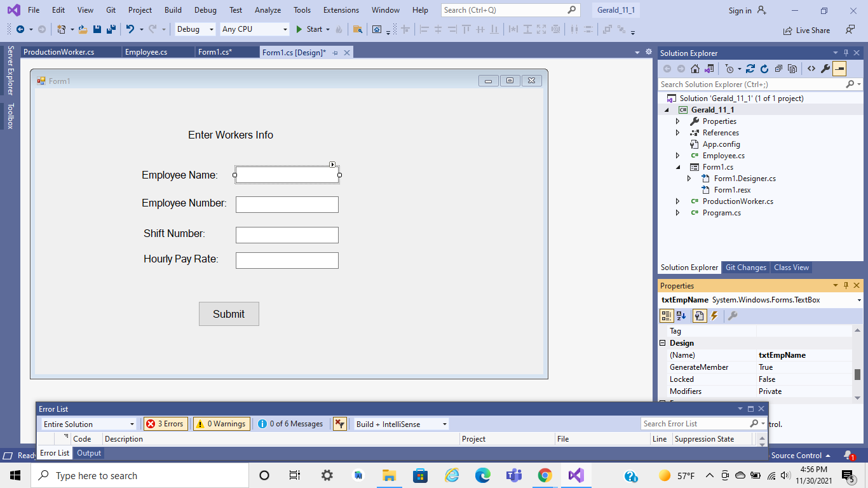Open Pending Changes Filter clock icon
This screenshot has height=488, width=868.
tap(730, 69)
